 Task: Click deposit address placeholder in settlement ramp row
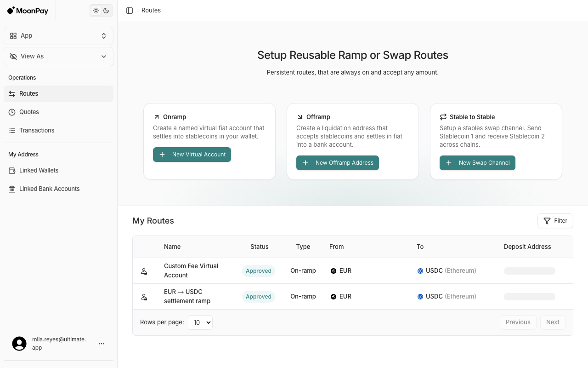coord(530,297)
